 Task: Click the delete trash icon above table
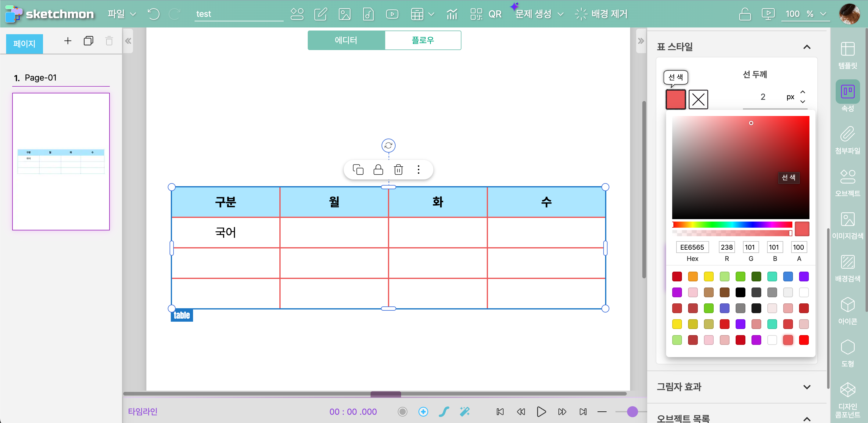(x=398, y=170)
